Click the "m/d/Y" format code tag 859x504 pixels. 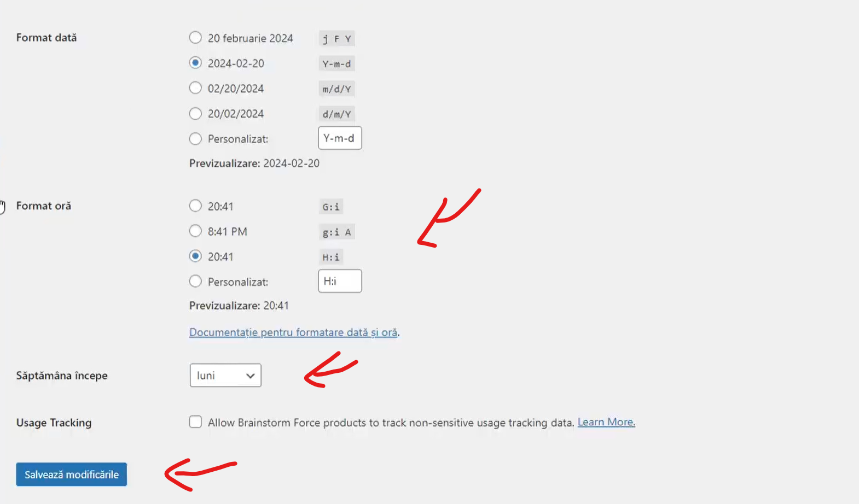tap(336, 89)
